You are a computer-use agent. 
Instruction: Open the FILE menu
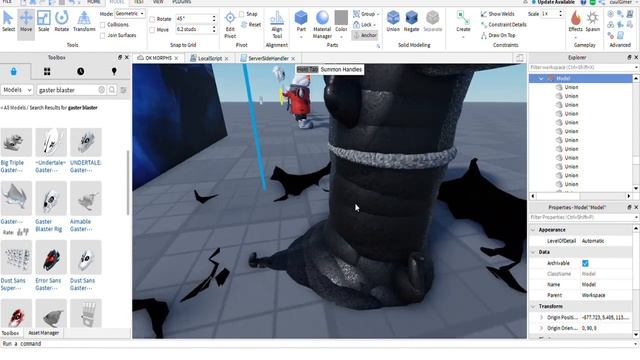point(7,2)
